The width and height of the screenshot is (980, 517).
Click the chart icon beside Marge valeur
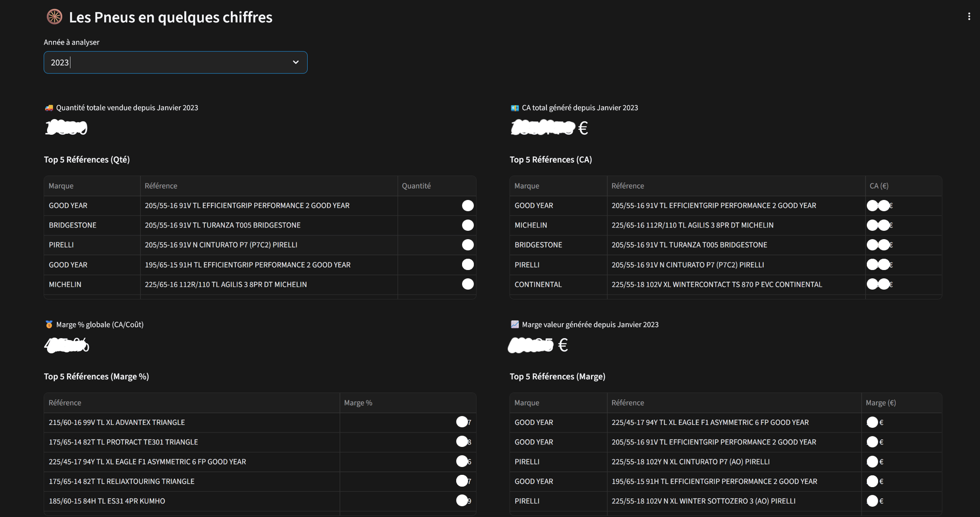[514, 324]
